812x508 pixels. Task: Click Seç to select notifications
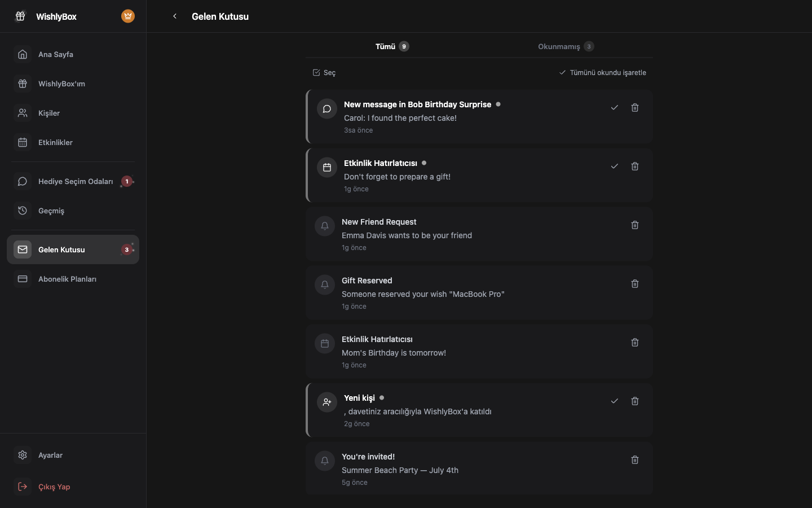324,73
